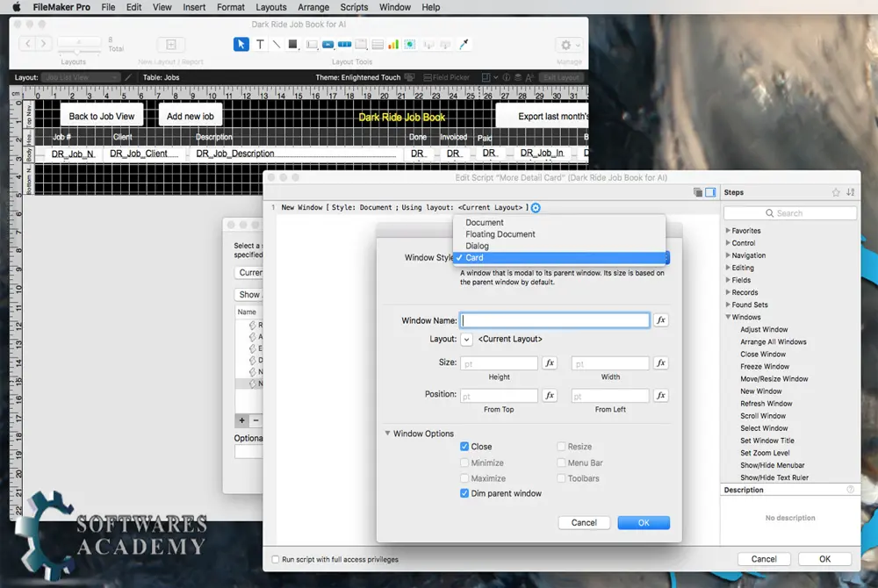Click fx button next to Width field

point(661,363)
